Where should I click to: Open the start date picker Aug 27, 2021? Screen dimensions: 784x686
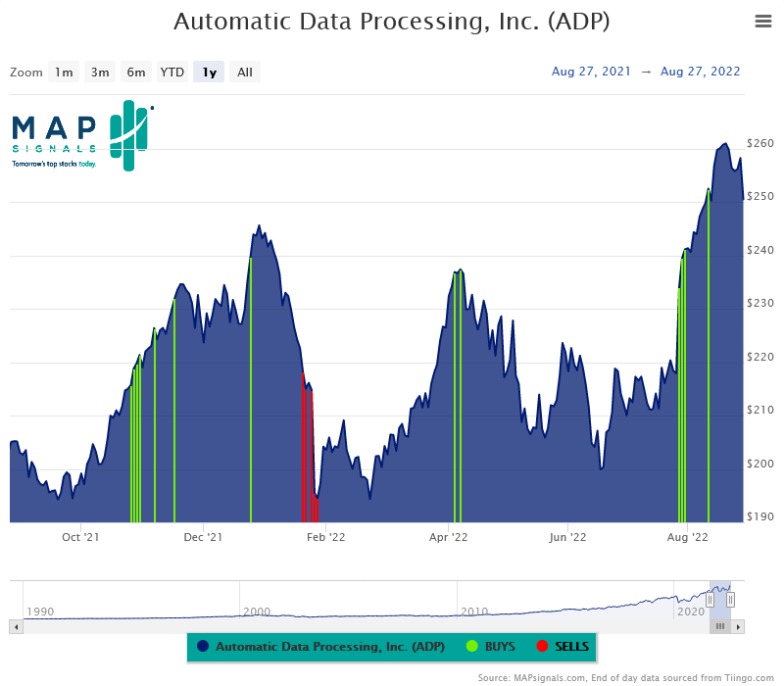coord(591,72)
